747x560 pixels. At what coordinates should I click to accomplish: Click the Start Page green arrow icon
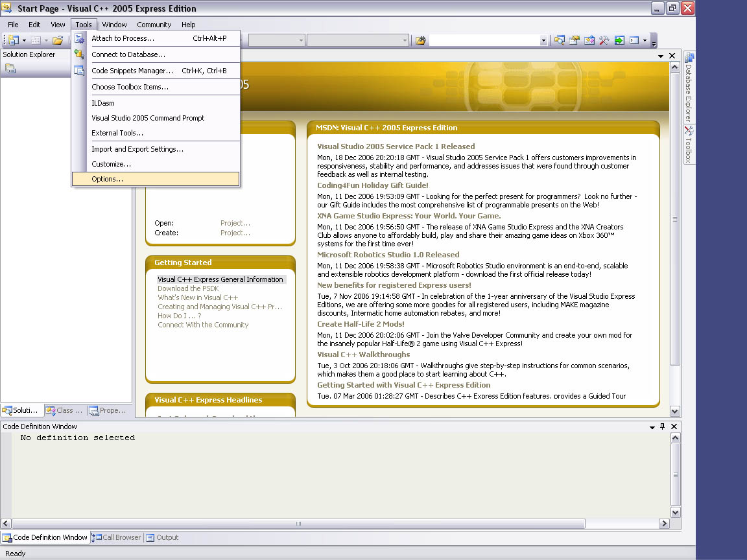(x=619, y=40)
